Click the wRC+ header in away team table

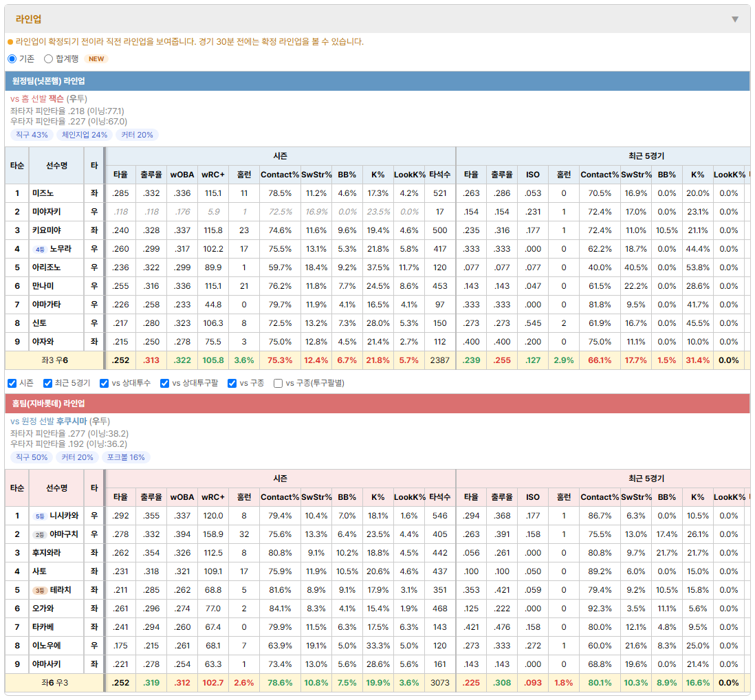point(213,175)
